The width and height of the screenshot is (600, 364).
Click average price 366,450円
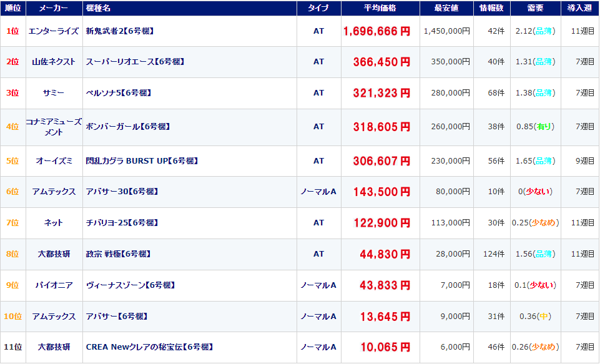point(381,62)
